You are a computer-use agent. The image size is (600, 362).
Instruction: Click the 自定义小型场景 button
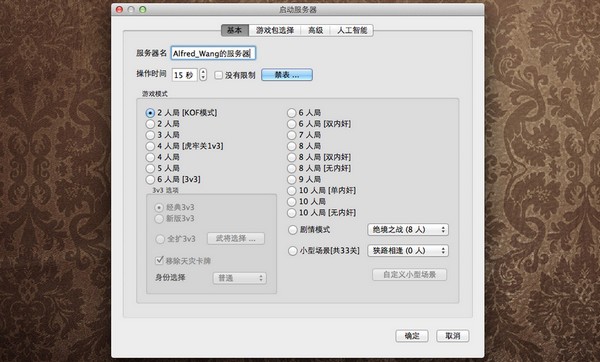coord(409,274)
